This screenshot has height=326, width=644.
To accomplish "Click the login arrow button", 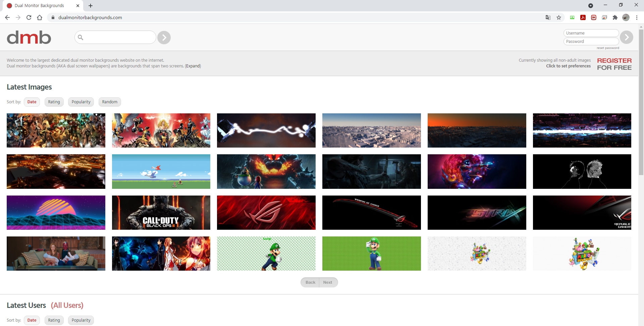I will pyautogui.click(x=626, y=37).
